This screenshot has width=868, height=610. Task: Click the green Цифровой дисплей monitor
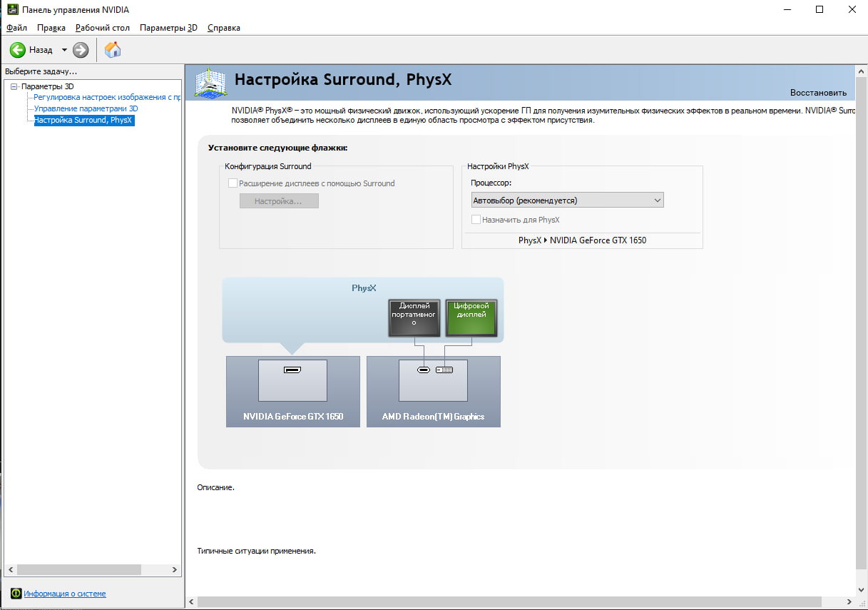(x=471, y=318)
